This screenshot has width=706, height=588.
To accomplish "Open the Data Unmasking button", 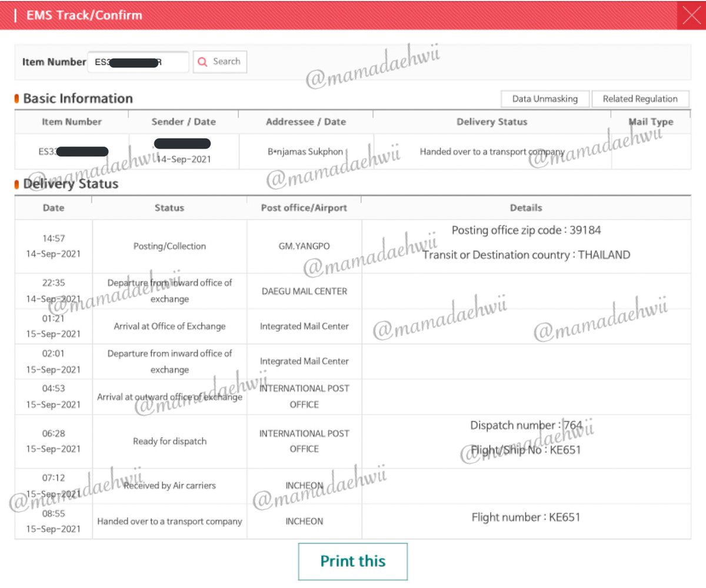I will pyautogui.click(x=545, y=99).
